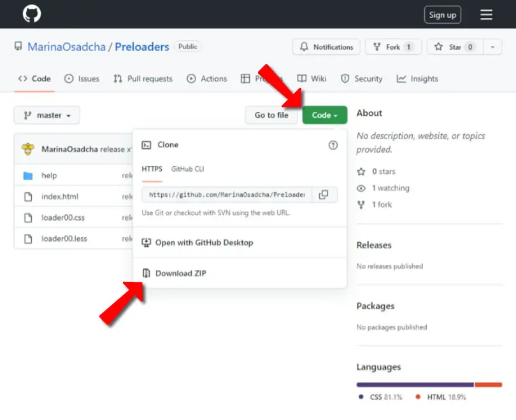Click the Clone help question mark icon
516x420 pixels.
pyautogui.click(x=333, y=145)
